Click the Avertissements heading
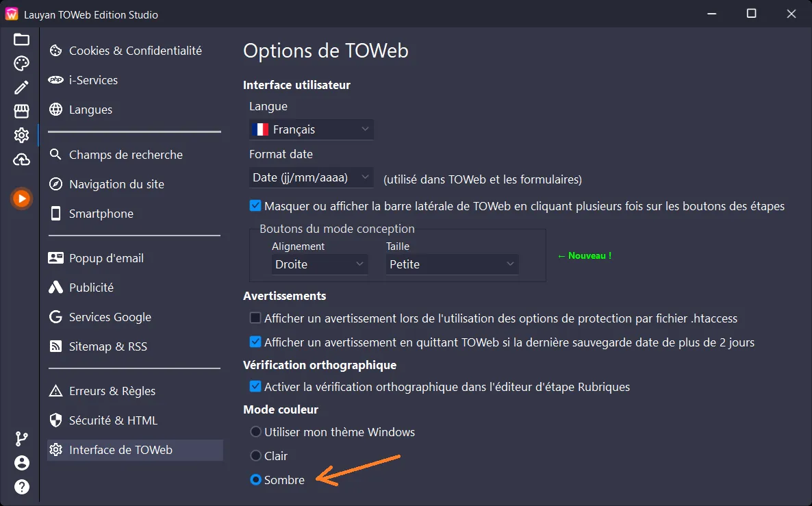 (284, 296)
